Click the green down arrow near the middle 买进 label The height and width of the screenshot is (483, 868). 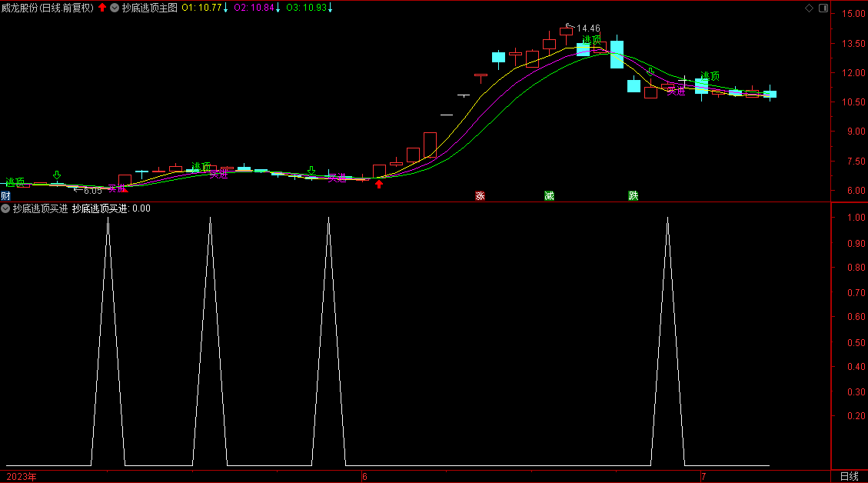pyautogui.click(x=311, y=170)
